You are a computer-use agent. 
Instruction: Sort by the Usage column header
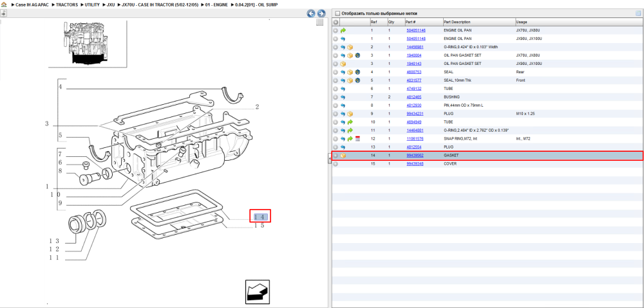click(522, 22)
